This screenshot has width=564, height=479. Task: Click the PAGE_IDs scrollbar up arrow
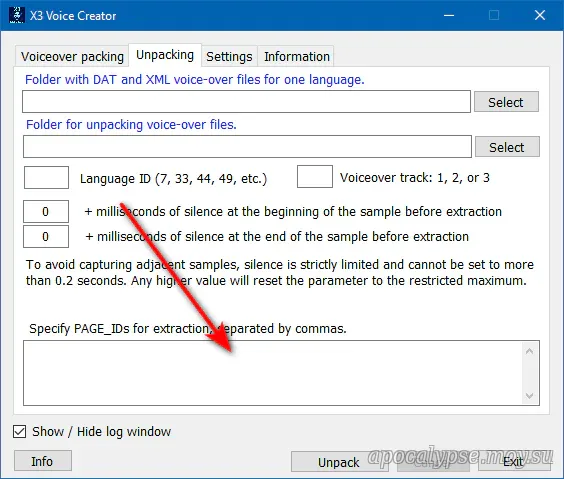click(529, 351)
